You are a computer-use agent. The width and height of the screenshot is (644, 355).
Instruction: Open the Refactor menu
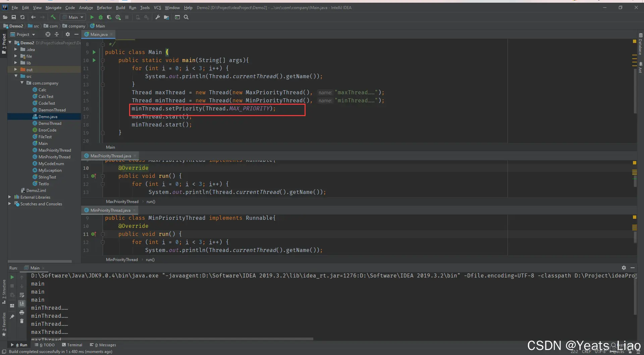pyautogui.click(x=104, y=7)
